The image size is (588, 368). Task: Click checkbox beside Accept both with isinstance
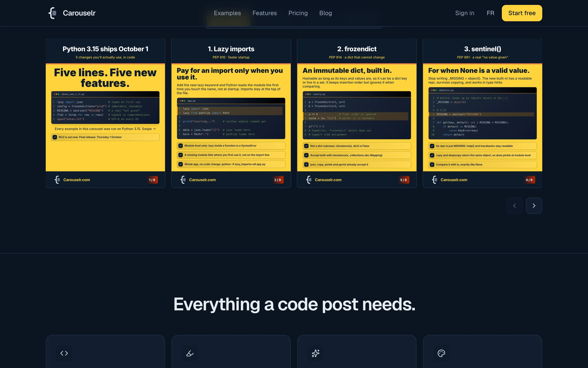(306, 155)
